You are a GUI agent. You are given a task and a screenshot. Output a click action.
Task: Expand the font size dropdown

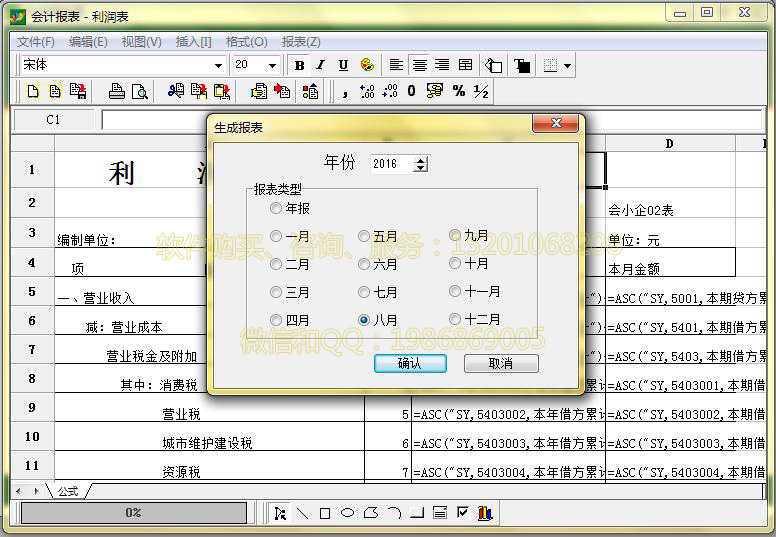271,65
